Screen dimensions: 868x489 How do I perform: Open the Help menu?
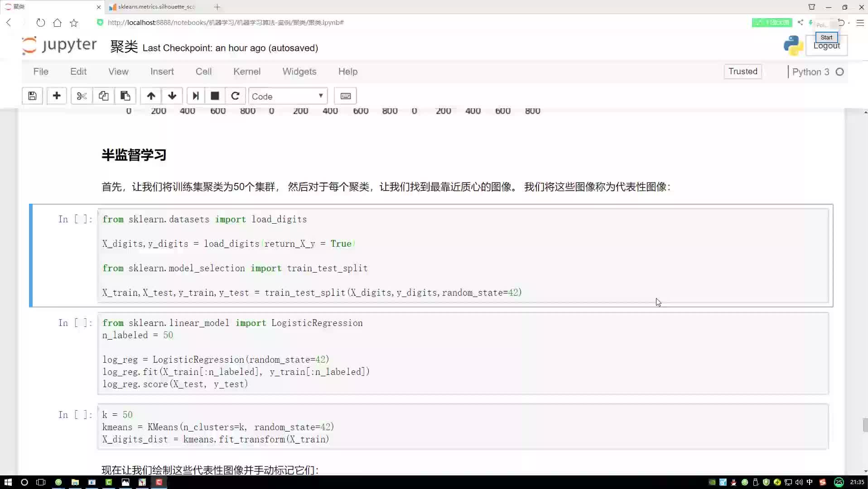pyautogui.click(x=348, y=72)
